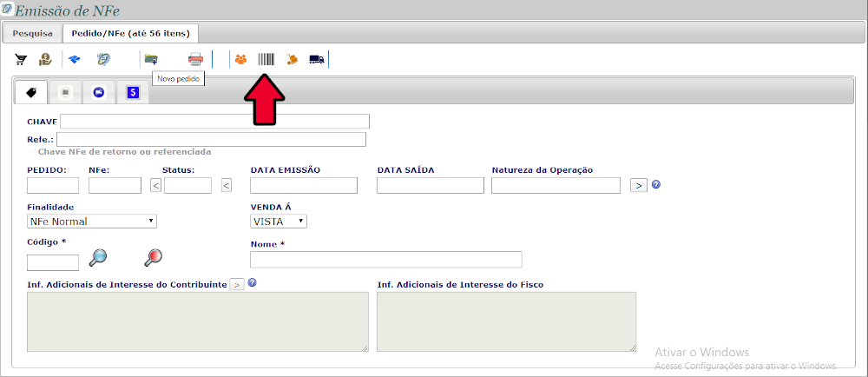Click the red magnifier search icon
The height and width of the screenshot is (377, 868).
154,256
